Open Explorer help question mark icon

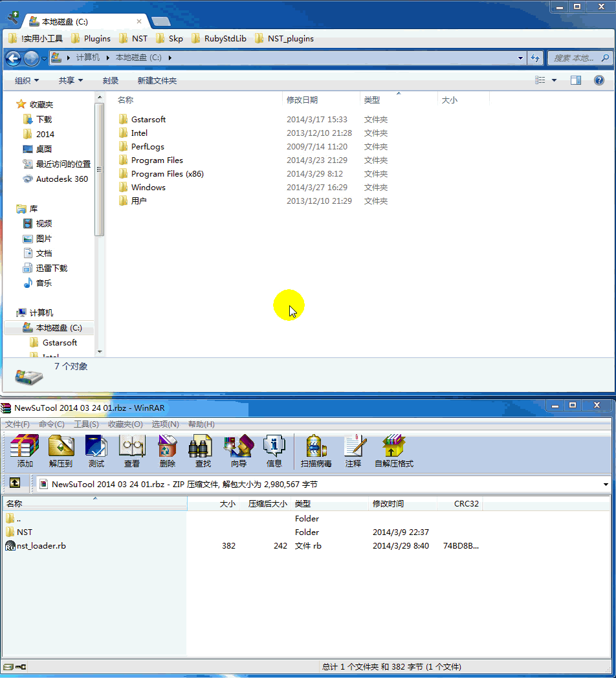pyautogui.click(x=599, y=80)
